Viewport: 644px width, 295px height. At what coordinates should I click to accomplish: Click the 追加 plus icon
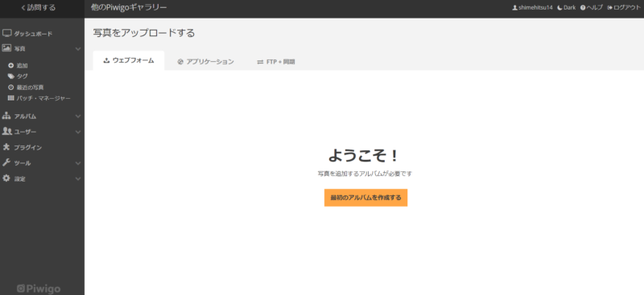tap(11, 65)
